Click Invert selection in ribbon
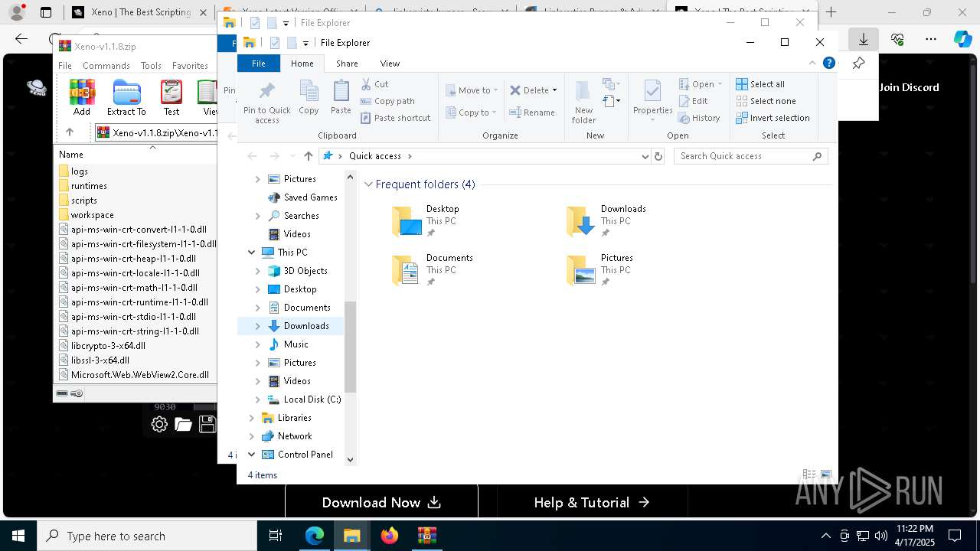Viewport: 980px width, 551px height. pyautogui.click(x=773, y=118)
